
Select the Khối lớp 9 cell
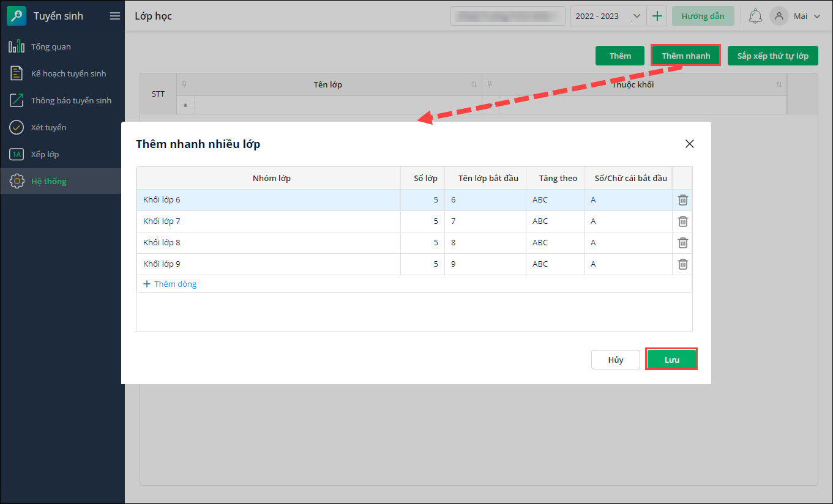(x=269, y=264)
